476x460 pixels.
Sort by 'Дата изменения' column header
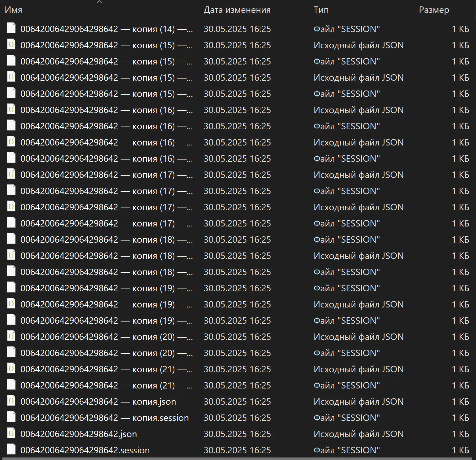coord(237,10)
